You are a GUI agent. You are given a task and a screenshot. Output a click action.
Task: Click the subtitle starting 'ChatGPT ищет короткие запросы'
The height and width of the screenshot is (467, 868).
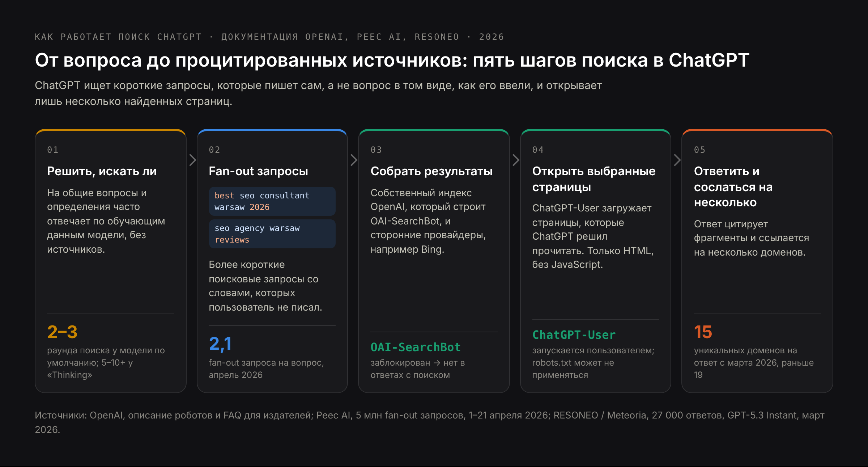(318, 93)
